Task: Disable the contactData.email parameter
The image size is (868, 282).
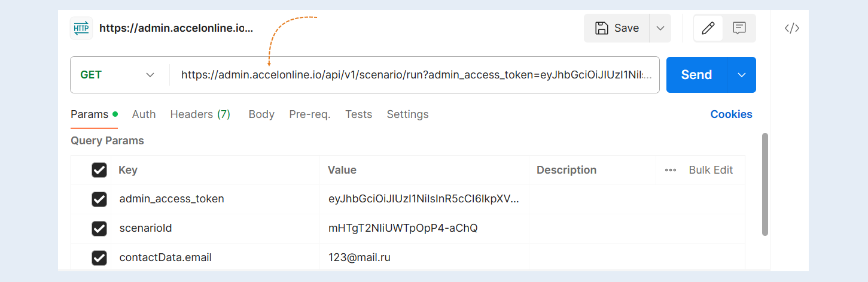Action: pos(99,257)
